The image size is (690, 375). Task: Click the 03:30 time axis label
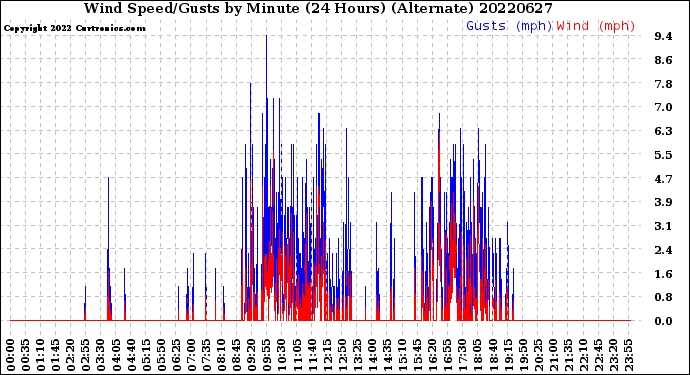click(101, 355)
